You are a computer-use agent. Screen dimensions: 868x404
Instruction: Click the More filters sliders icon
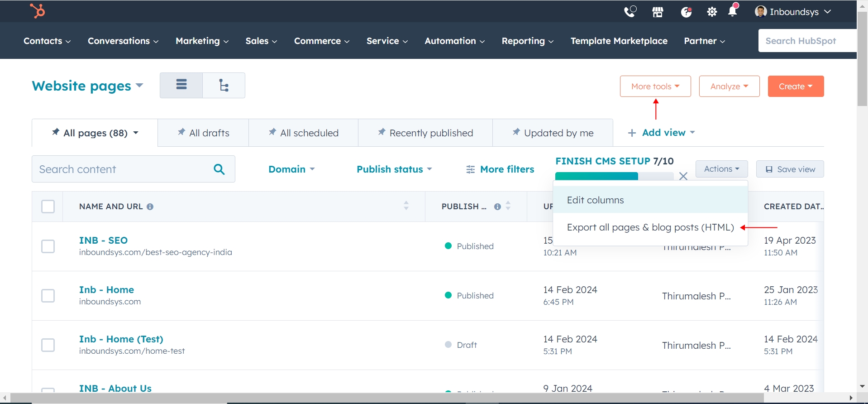pos(471,169)
